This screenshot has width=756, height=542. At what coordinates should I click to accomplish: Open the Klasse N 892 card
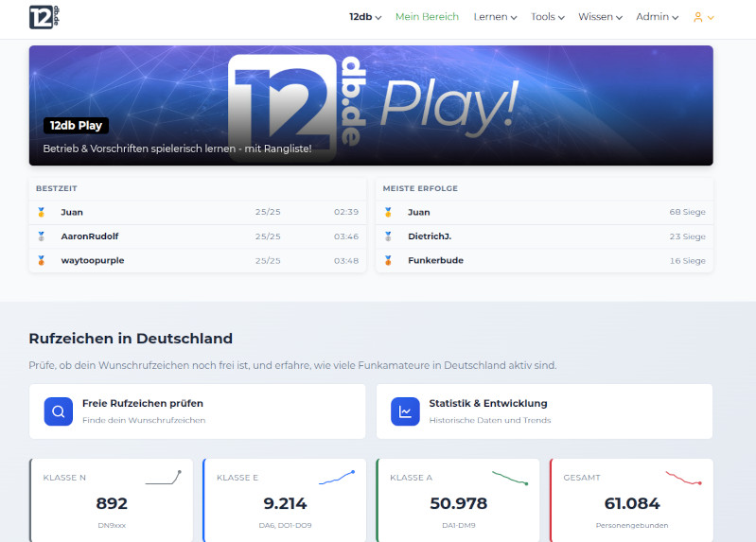tap(112, 500)
